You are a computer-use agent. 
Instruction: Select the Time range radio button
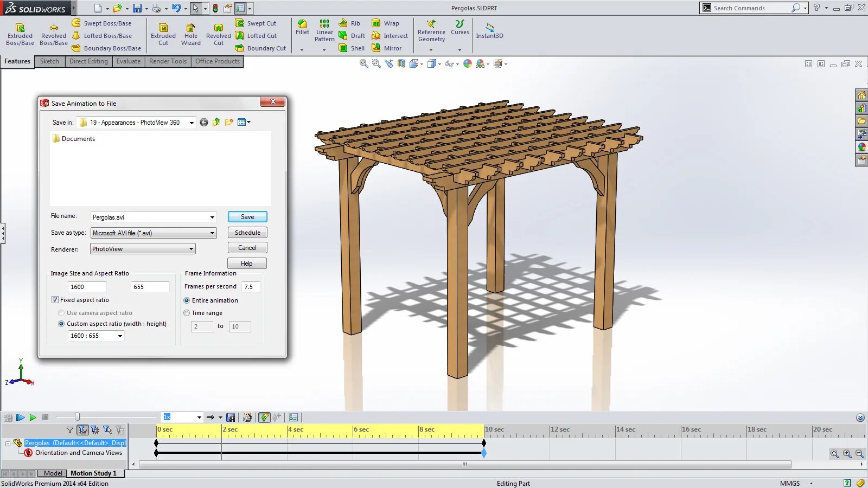pos(187,313)
